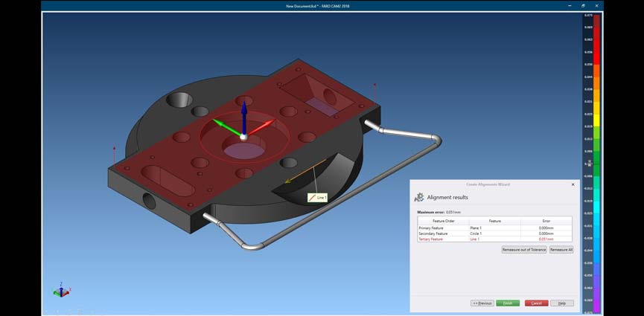Click the blue Z-axis arrow of the triad
This screenshot has height=316, width=644.
tap(242, 117)
